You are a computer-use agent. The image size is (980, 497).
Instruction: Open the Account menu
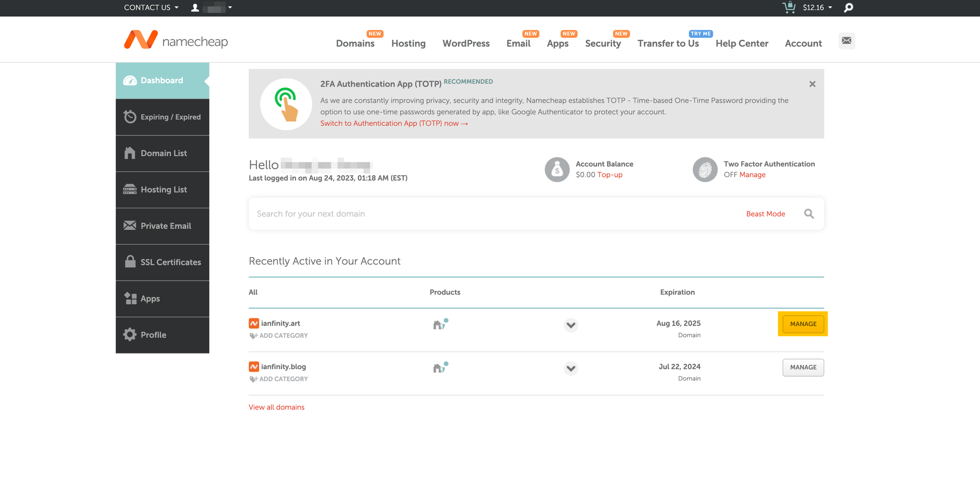coord(803,43)
